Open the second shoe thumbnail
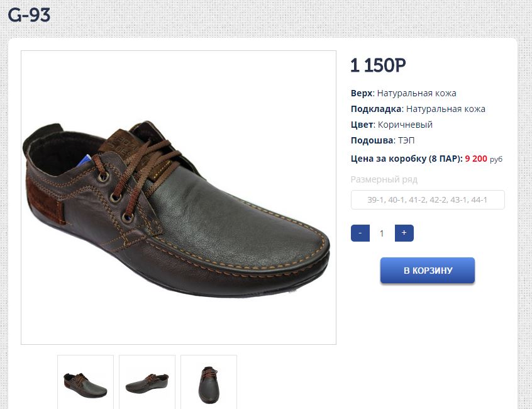Screen dimensions: 532x409 click(x=147, y=381)
